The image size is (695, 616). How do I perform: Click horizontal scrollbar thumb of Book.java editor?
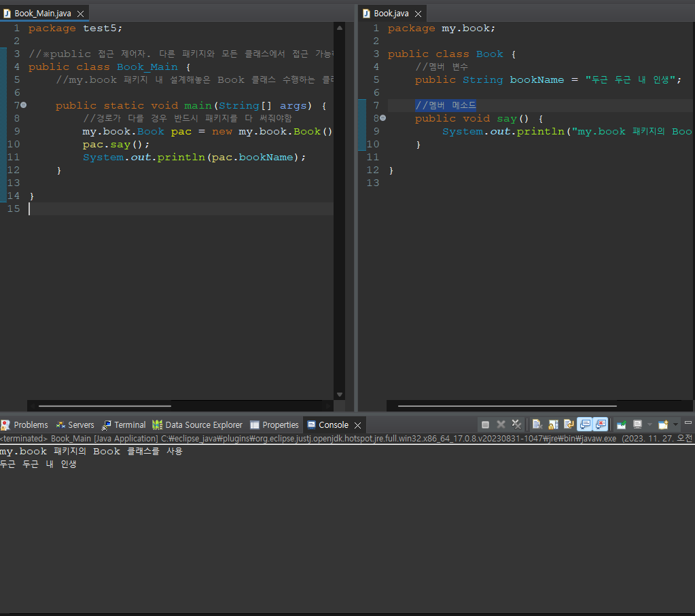[507, 405]
